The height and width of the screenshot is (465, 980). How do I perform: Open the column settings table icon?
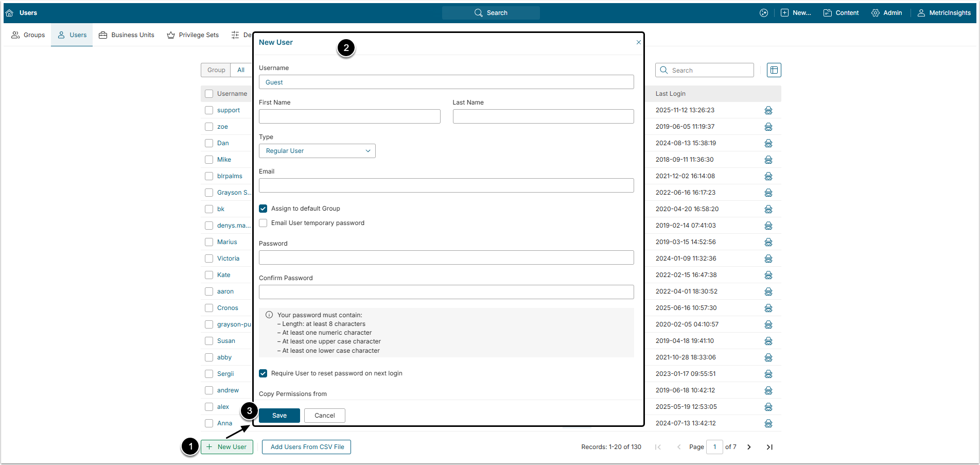[x=774, y=70]
